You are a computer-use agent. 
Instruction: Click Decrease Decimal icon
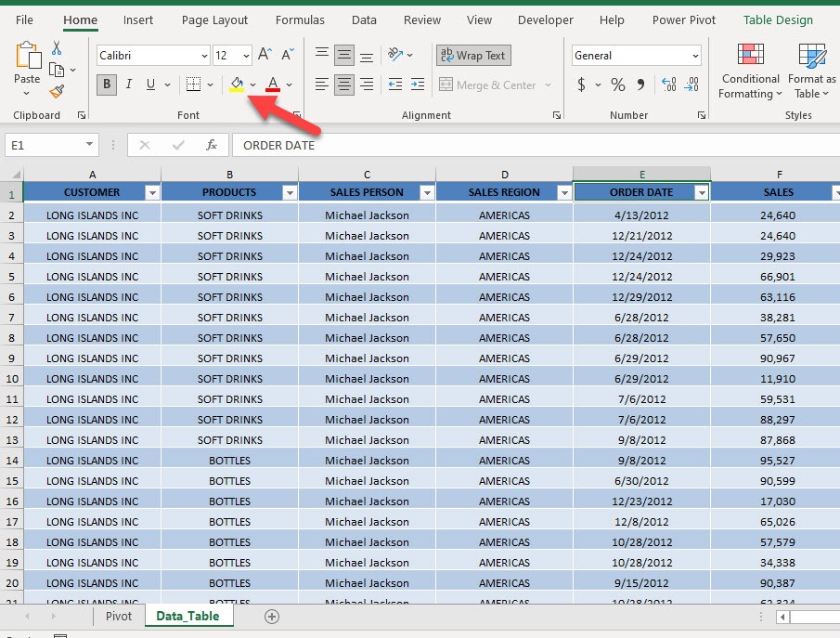(x=691, y=85)
